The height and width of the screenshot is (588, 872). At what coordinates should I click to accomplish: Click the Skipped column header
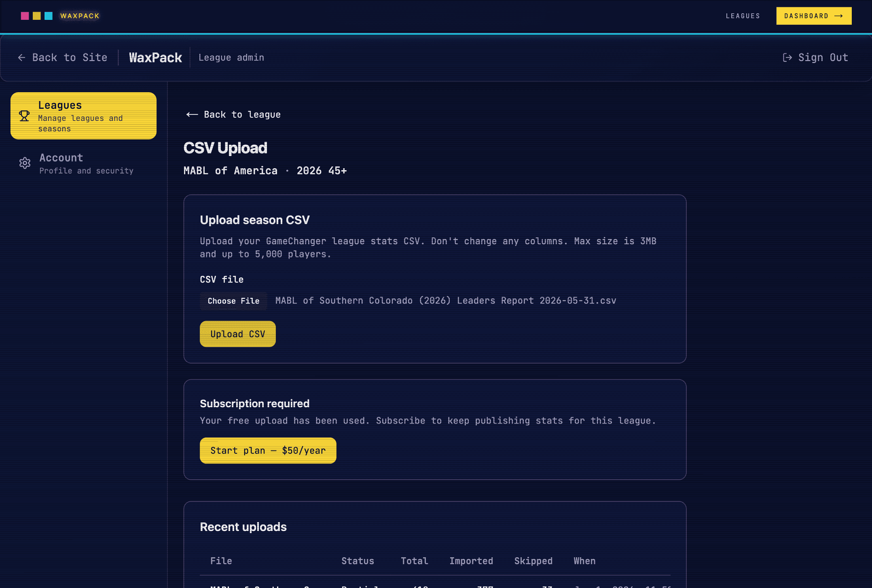(533, 561)
